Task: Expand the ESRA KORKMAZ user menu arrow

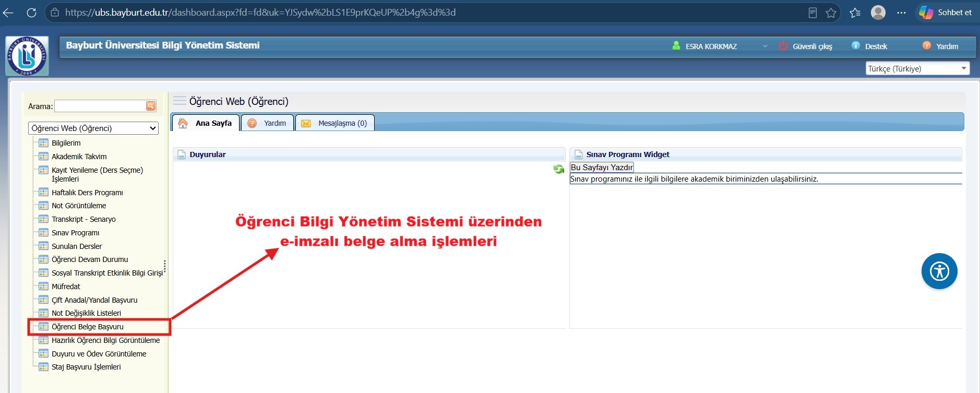Action: (x=765, y=46)
